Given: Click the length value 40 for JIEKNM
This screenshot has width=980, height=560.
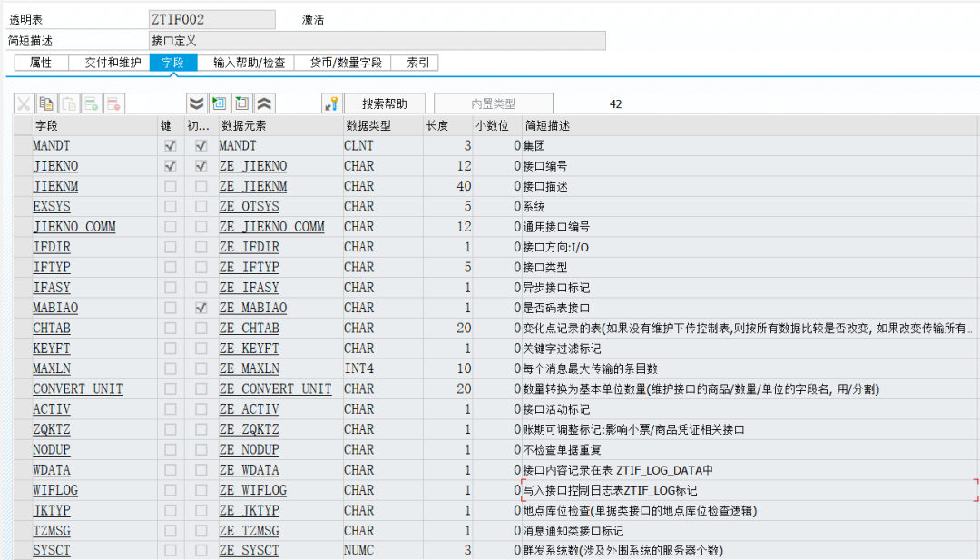Looking at the screenshot, I should [x=464, y=186].
